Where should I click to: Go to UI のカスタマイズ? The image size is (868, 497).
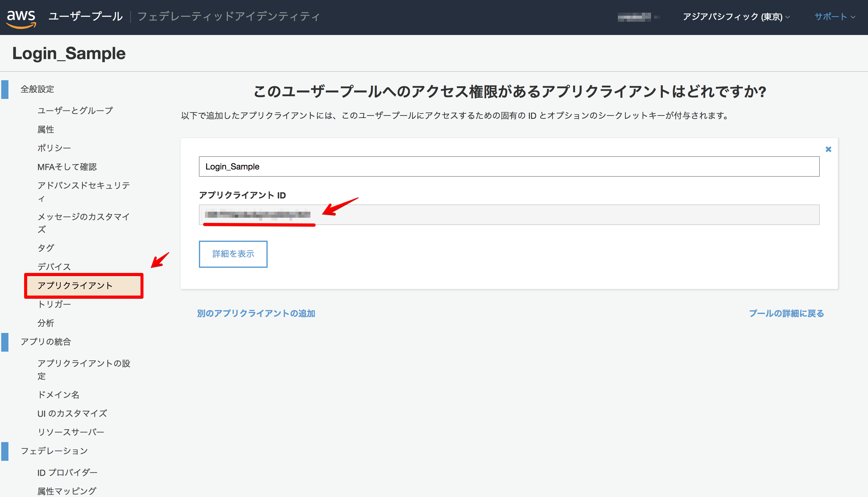pos(72,414)
